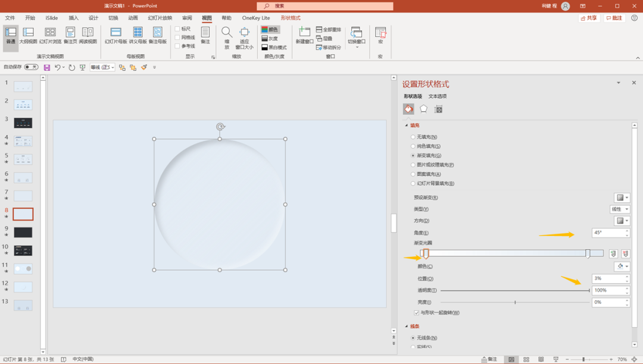Open Size & Properties icon in format pane
This screenshot has width=643, height=364.
click(x=439, y=109)
